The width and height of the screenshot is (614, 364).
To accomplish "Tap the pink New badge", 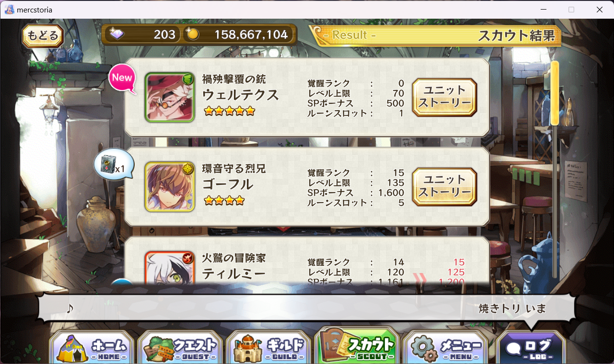I will tap(122, 78).
